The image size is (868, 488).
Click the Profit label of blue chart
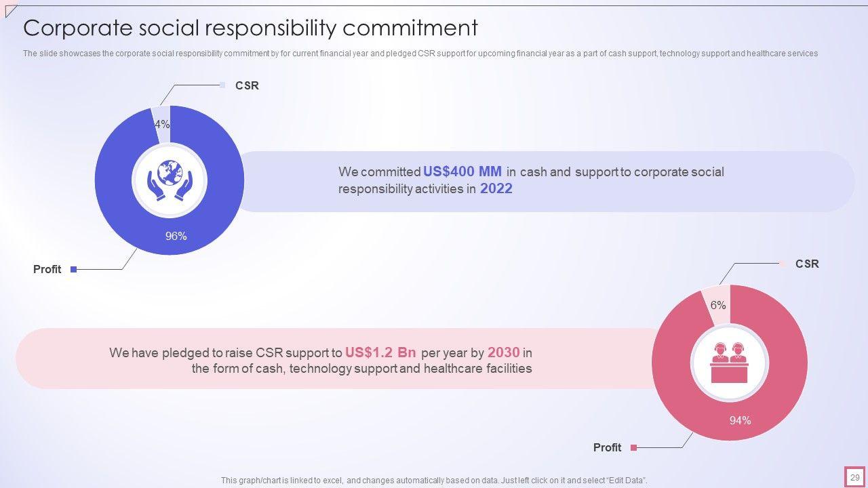click(47, 270)
